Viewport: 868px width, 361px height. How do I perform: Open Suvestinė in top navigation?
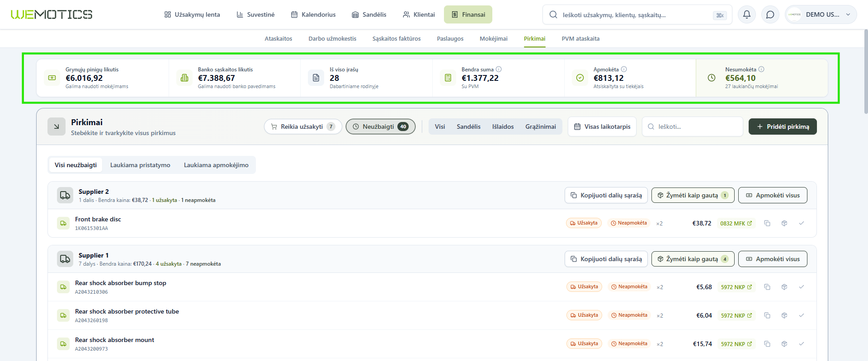255,14
